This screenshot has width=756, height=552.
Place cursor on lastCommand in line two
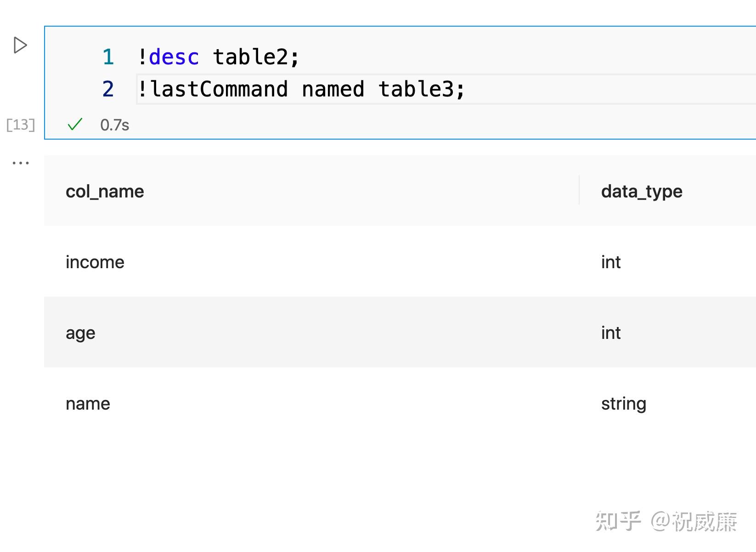coord(219,89)
